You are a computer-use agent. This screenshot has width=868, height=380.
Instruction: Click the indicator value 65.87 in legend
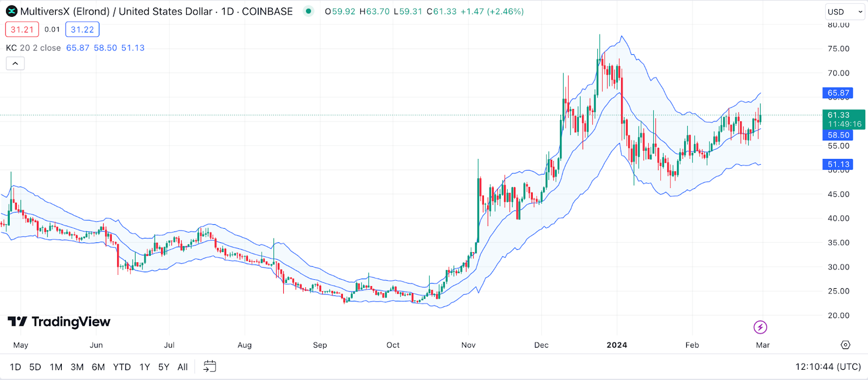coord(78,48)
